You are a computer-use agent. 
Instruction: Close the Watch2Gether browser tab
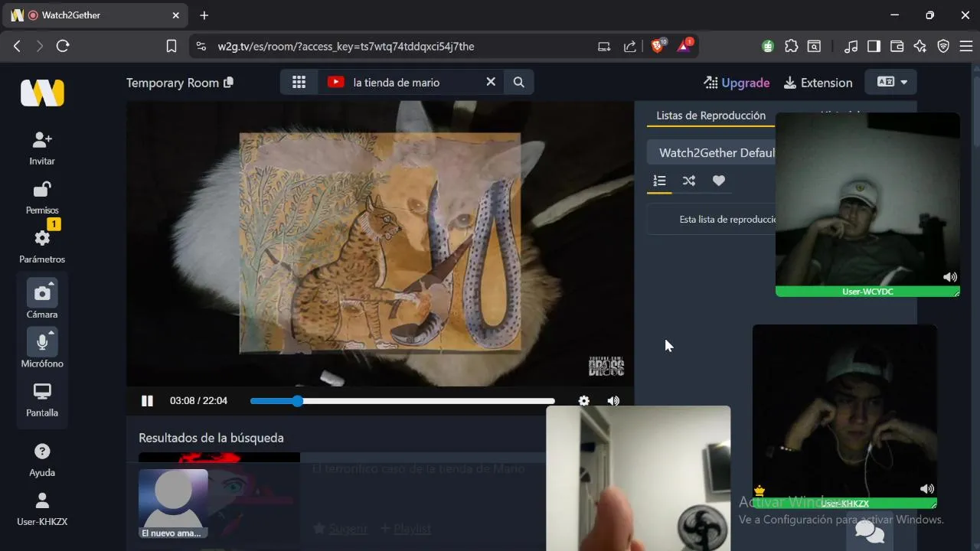[x=175, y=15]
